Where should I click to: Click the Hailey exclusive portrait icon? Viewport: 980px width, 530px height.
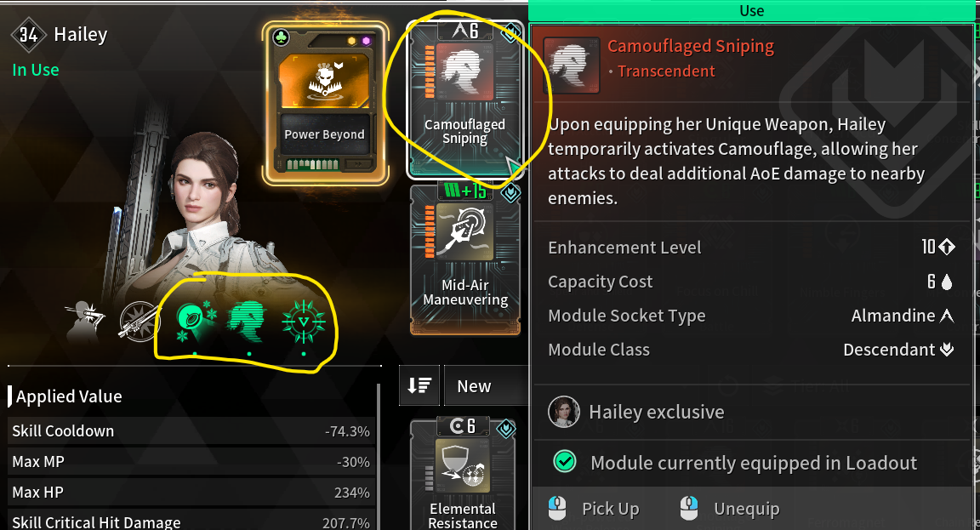tap(564, 412)
